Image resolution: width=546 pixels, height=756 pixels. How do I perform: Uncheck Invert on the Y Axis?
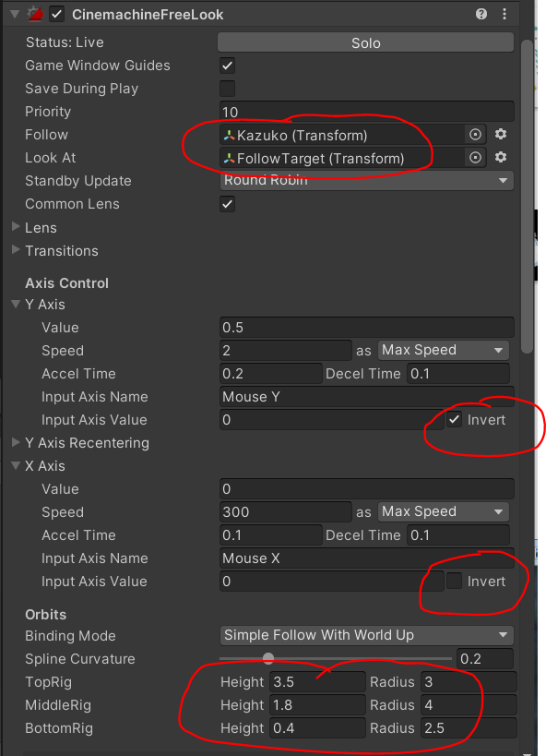(454, 419)
